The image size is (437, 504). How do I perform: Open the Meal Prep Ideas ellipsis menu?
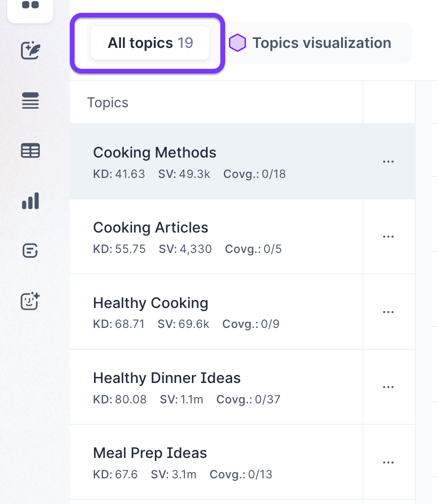[x=389, y=463]
